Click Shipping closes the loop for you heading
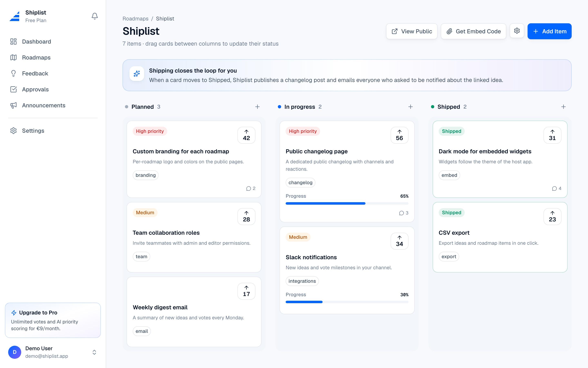This screenshot has height=368, width=588. (x=193, y=71)
